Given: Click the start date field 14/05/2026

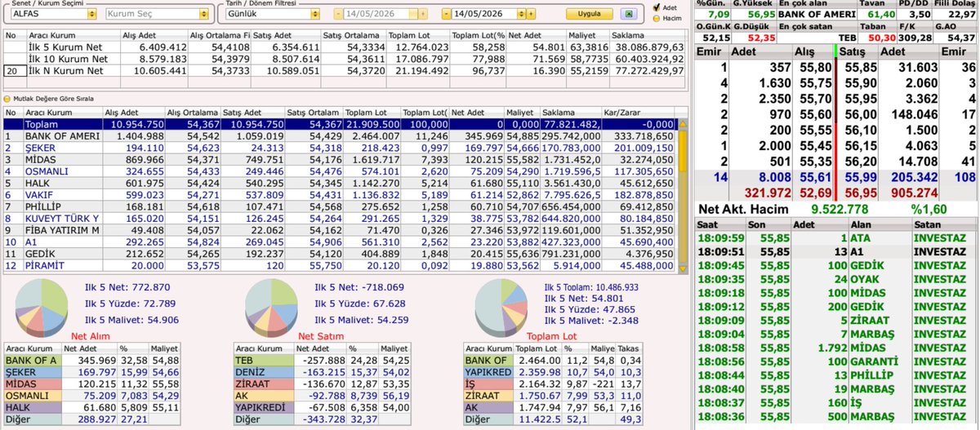Looking at the screenshot, I should click(x=377, y=14).
